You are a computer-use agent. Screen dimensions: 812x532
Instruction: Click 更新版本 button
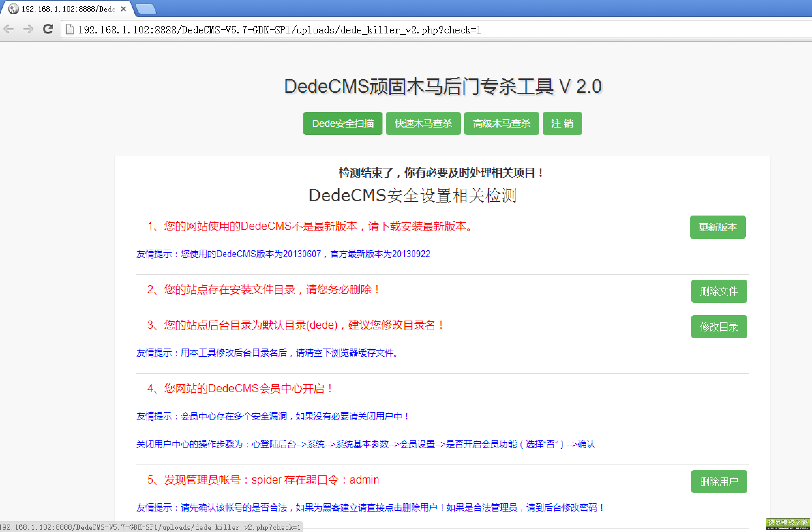click(x=718, y=227)
